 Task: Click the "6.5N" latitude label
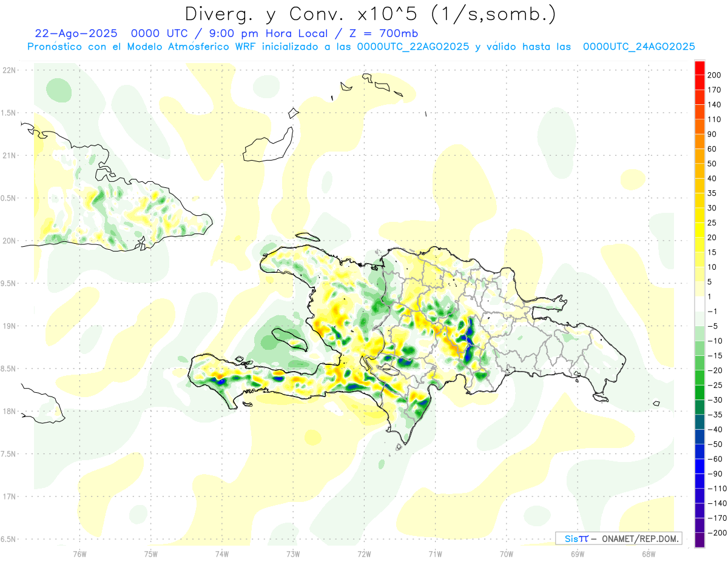coord(9,539)
